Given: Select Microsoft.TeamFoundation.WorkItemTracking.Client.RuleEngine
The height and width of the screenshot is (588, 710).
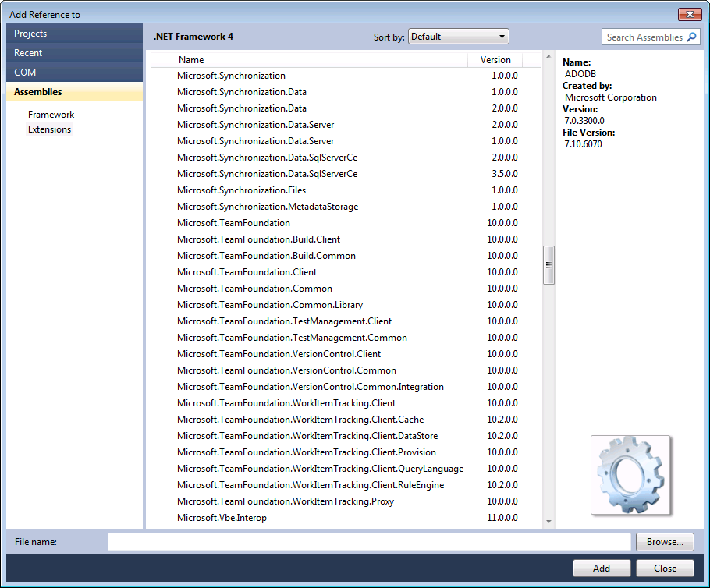Looking at the screenshot, I should pos(346,485).
